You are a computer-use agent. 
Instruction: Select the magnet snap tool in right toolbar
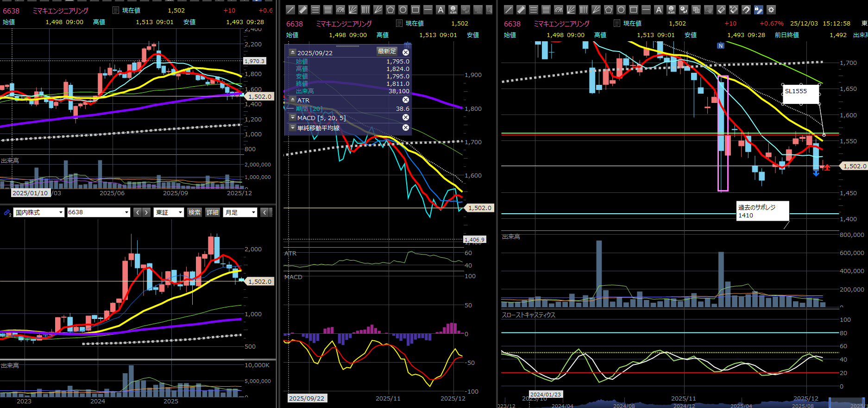click(746, 10)
